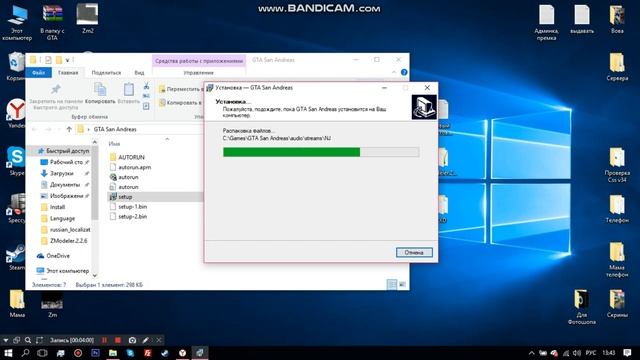Click Закрепить на панели быстрого доступа
The image size is (640, 360).
(x=56, y=96)
